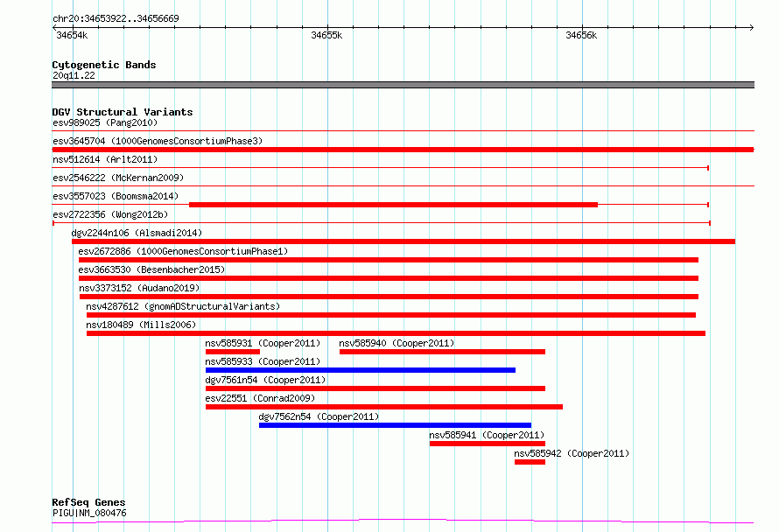Open the esv2672886 1000GenomesConsortiumPhase1 label
This screenshot has height=532, width=779.
tap(183, 251)
